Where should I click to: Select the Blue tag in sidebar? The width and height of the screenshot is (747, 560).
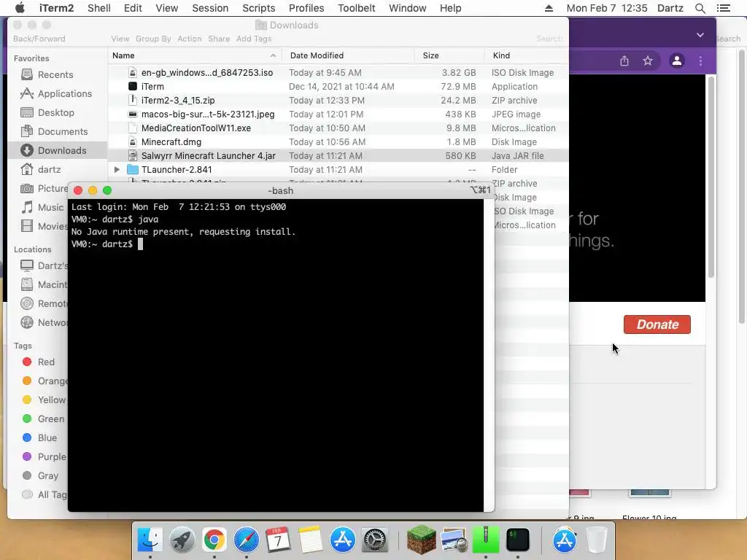47,437
